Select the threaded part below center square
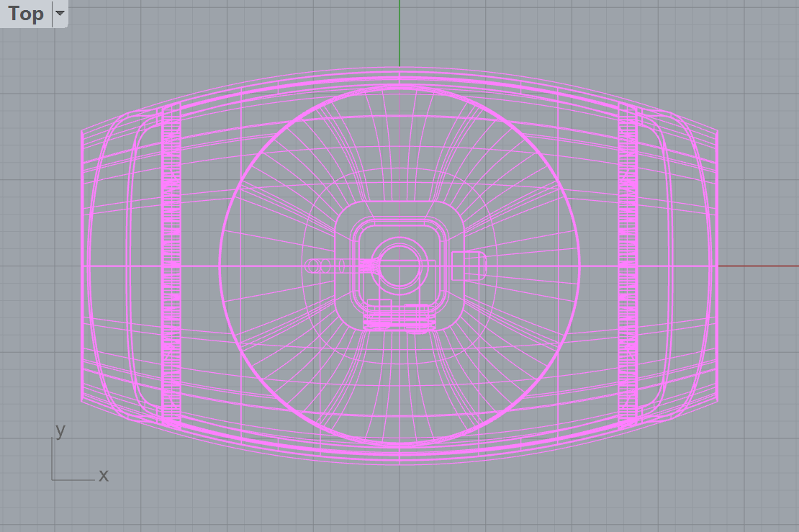799x532 pixels. point(399,317)
